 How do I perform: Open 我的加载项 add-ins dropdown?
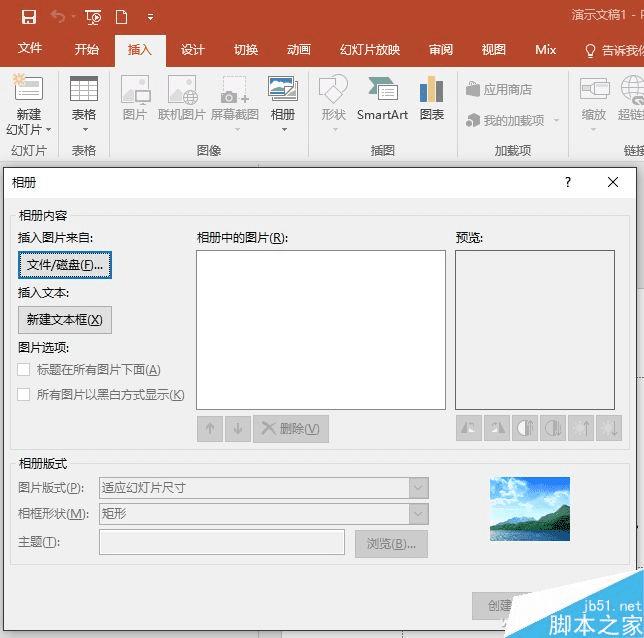[x=513, y=120]
